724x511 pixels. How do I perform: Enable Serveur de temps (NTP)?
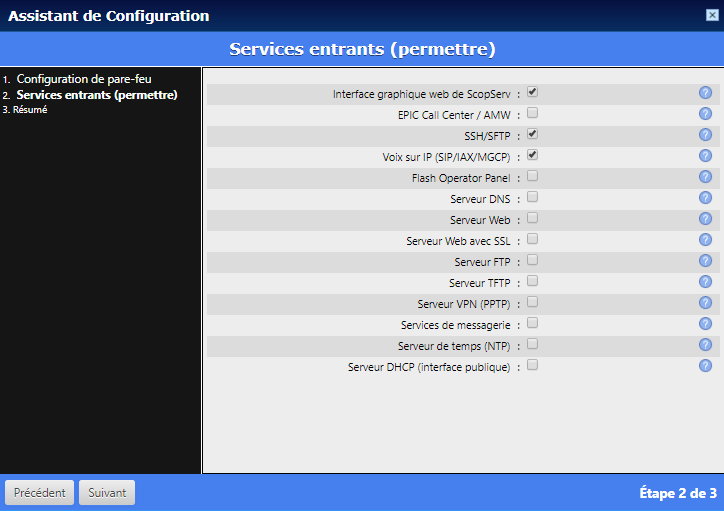[532, 344]
